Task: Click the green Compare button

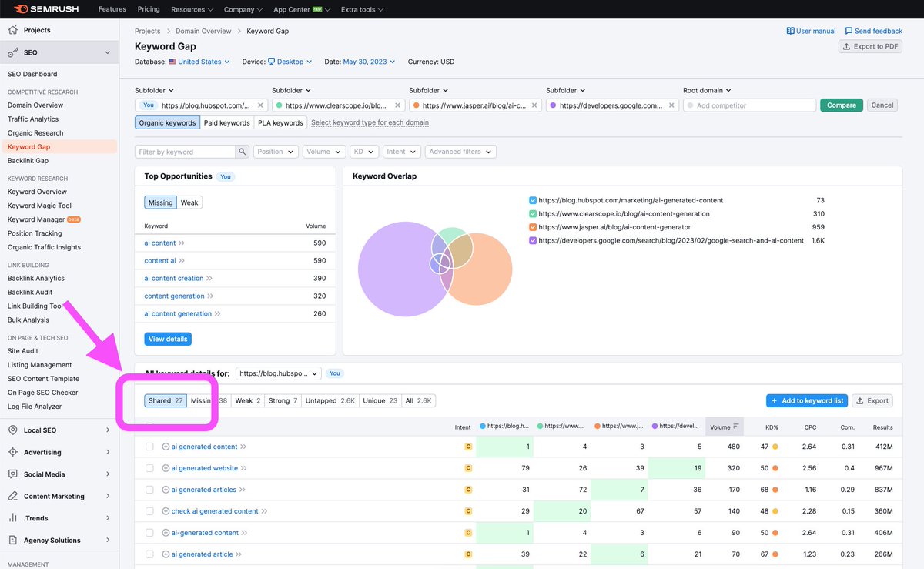Action: tap(842, 105)
